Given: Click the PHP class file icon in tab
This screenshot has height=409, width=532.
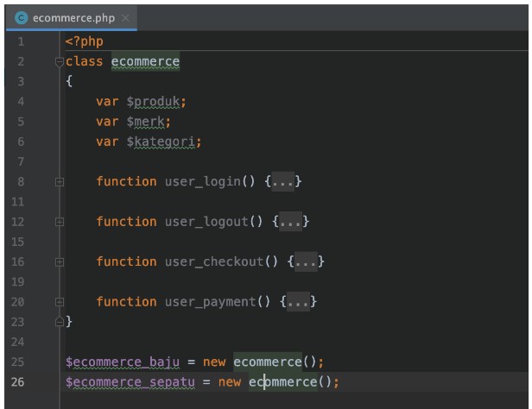Looking at the screenshot, I should 21,17.
